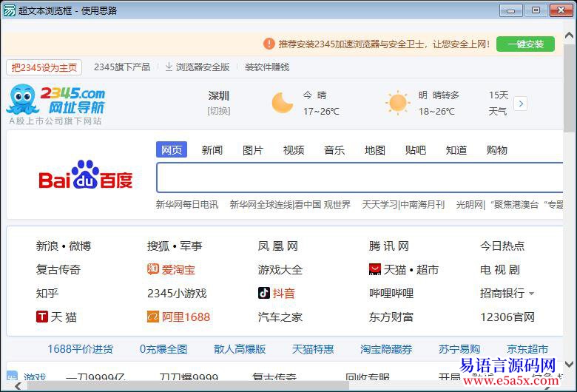
Task: Open the 哔哩哔哩 link
Action: [x=391, y=293]
